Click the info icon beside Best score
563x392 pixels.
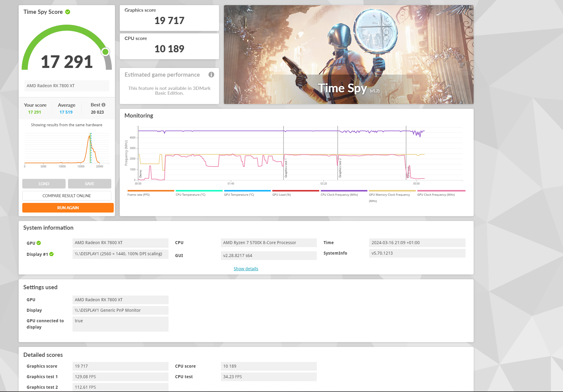tap(104, 105)
